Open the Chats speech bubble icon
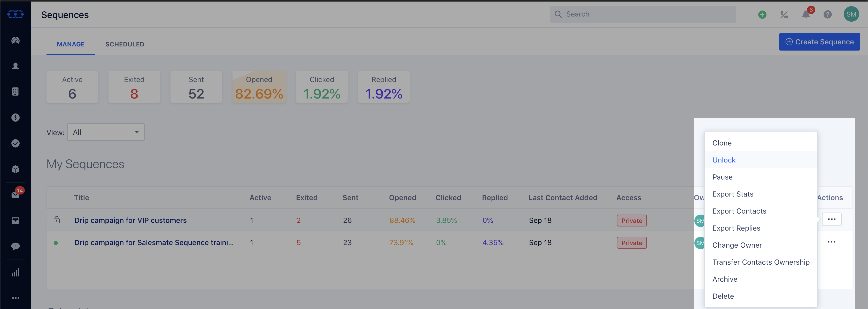Image resolution: width=868 pixels, height=309 pixels. (x=15, y=246)
